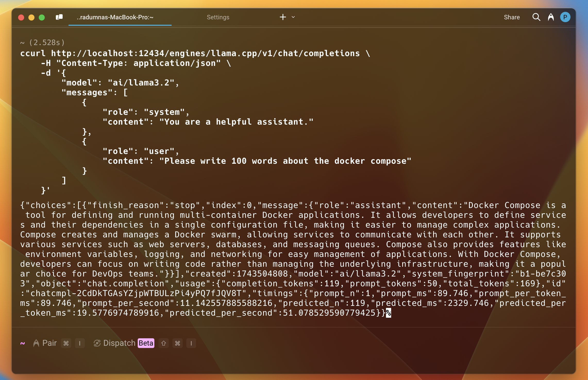The image size is (588, 380).
Task: Click the yellow minimize window button
Action: click(x=31, y=18)
